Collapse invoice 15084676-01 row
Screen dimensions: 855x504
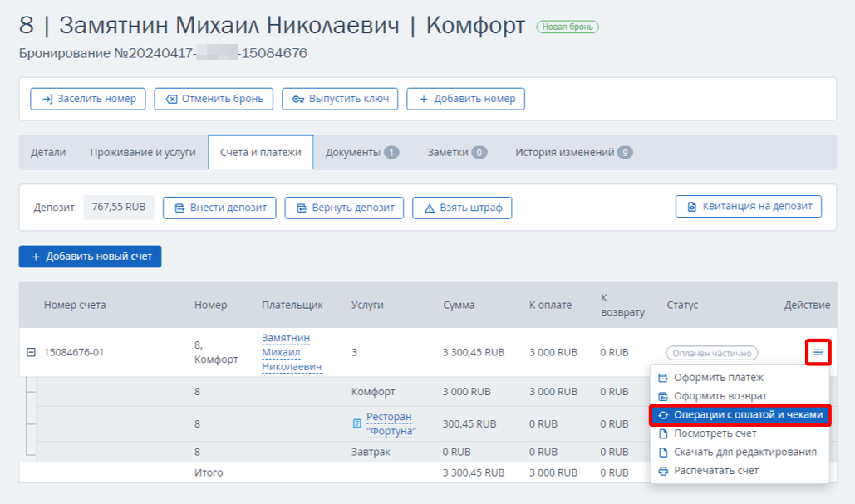[x=31, y=353]
